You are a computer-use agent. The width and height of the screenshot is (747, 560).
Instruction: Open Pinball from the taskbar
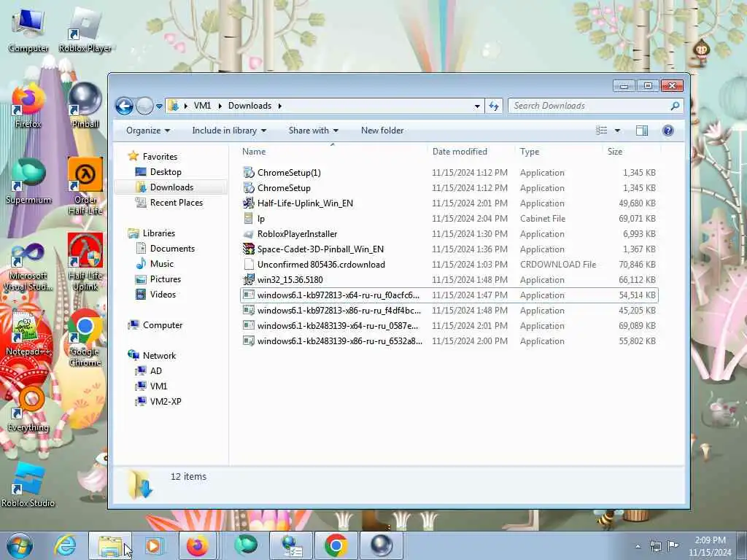pos(382,545)
